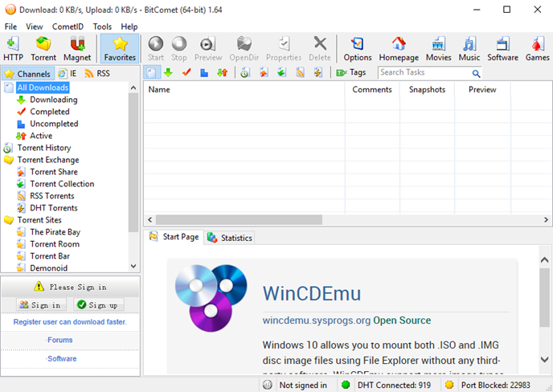
Task: Open Torrent History tree item
Action: pos(44,148)
